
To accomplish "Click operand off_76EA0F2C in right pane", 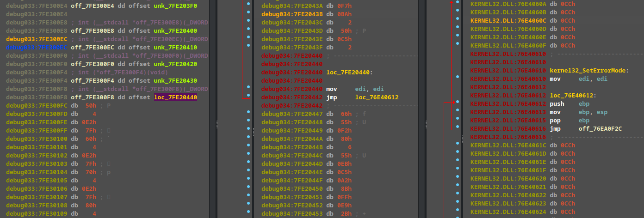I will coord(600,129).
